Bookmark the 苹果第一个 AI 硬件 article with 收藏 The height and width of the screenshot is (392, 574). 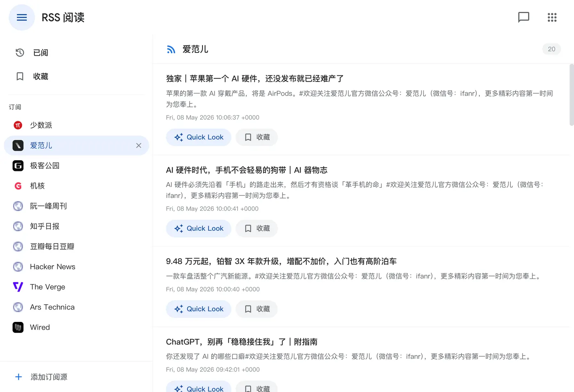257,137
